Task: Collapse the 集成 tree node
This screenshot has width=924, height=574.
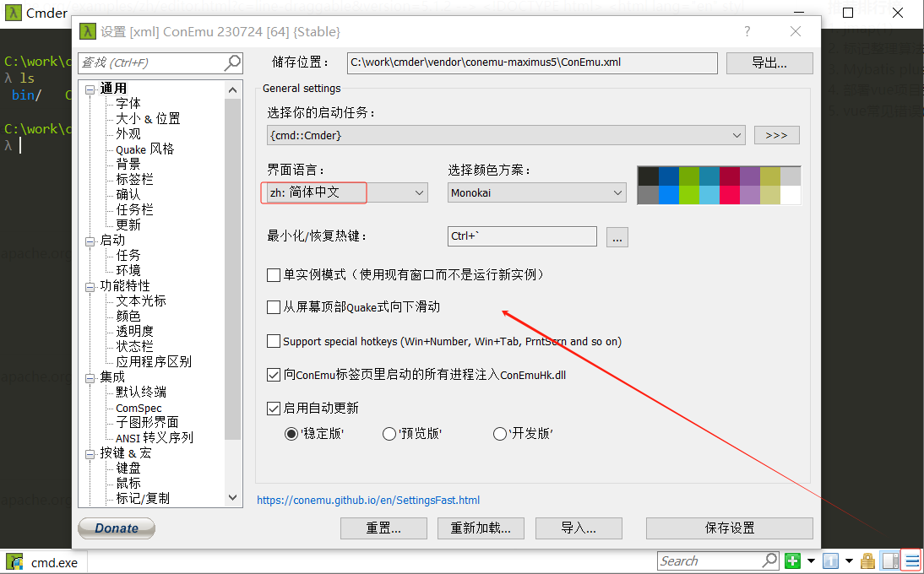Action: coord(90,378)
